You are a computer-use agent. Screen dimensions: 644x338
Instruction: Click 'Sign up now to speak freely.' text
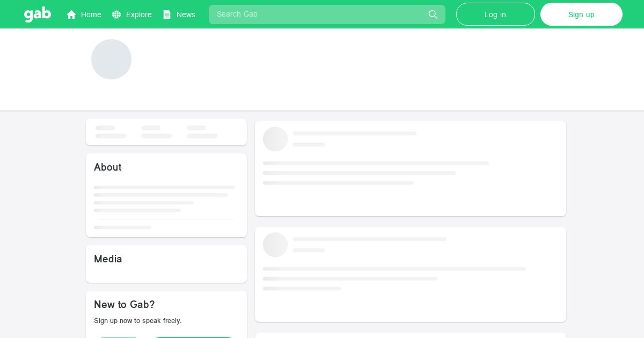tap(138, 321)
